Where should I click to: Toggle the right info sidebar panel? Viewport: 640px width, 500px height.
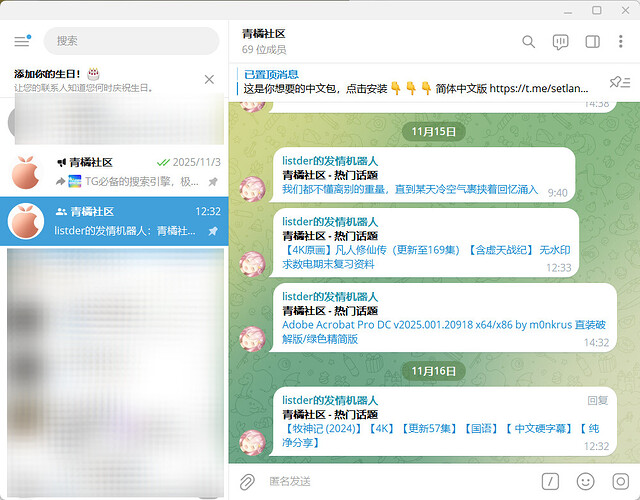click(x=592, y=42)
